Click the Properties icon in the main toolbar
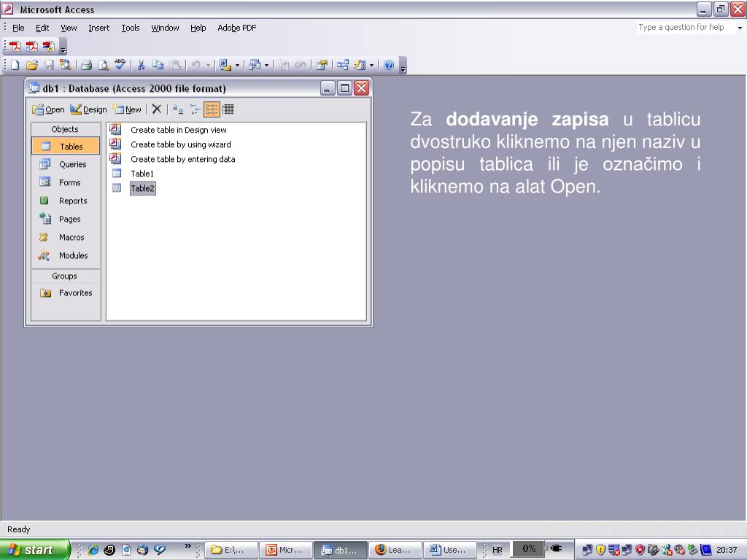 [x=322, y=65]
